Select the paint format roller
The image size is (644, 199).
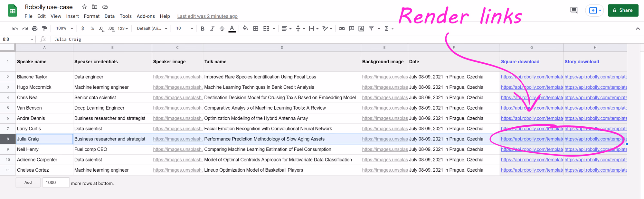tap(44, 29)
